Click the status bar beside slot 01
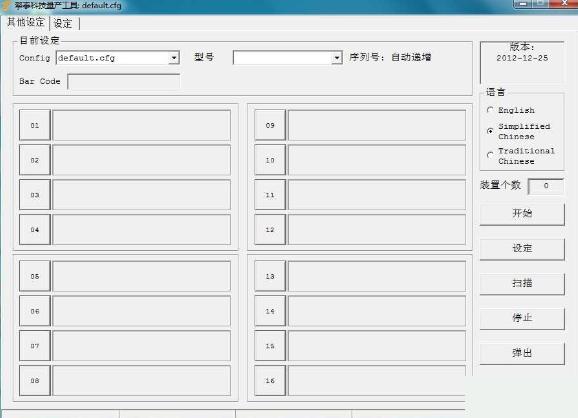The height and width of the screenshot is (418, 578). click(142, 125)
